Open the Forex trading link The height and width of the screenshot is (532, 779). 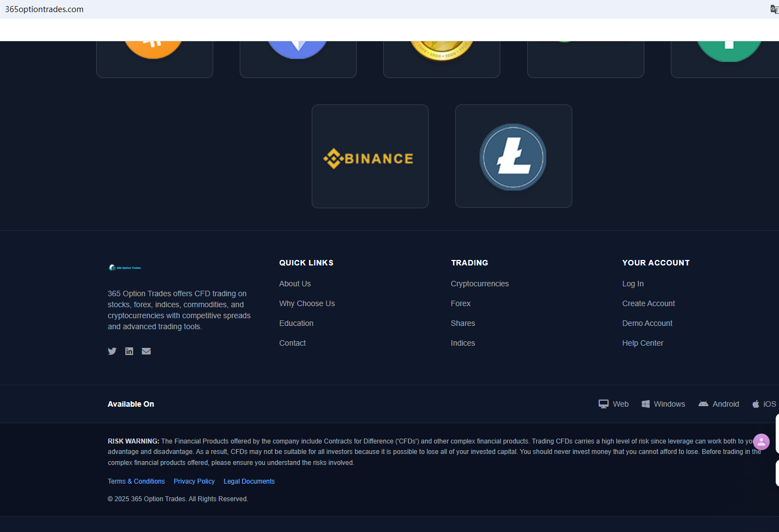pos(461,303)
